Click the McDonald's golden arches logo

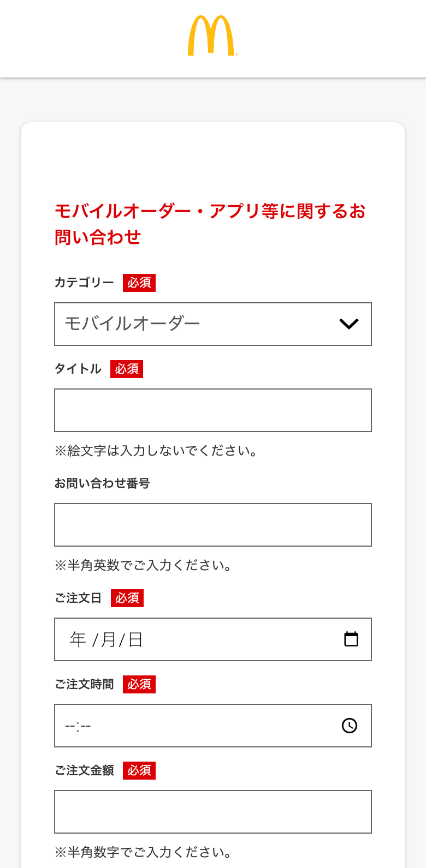212,36
